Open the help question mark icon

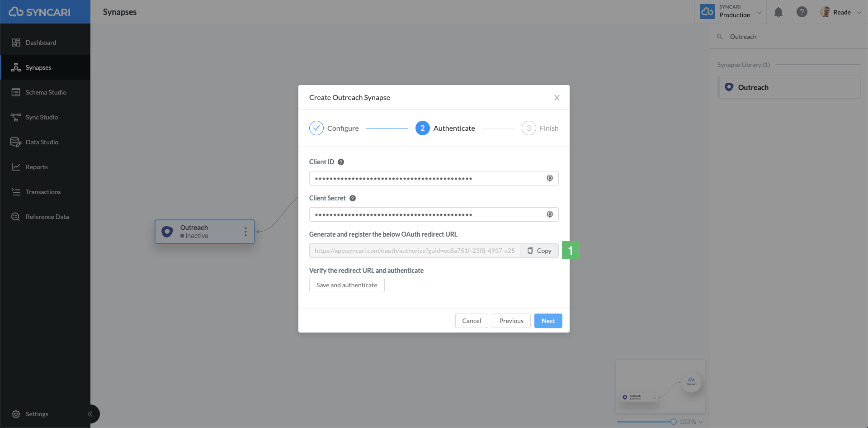(x=802, y=12)
